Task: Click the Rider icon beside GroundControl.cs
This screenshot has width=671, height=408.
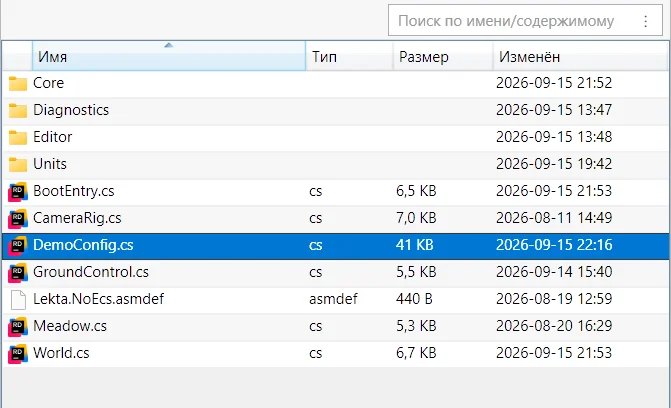Action: click(18, 272)
